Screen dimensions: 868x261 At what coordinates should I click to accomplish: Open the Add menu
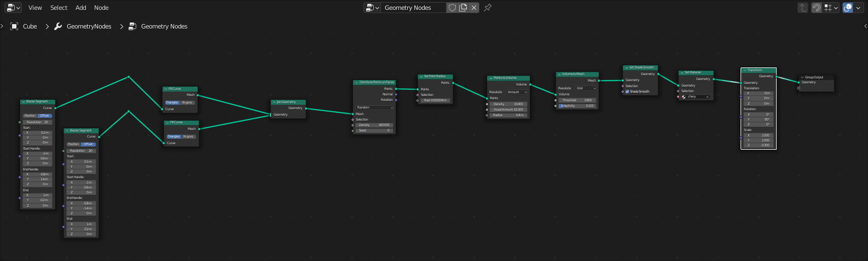pyautogui.click(x=80, y=8)
